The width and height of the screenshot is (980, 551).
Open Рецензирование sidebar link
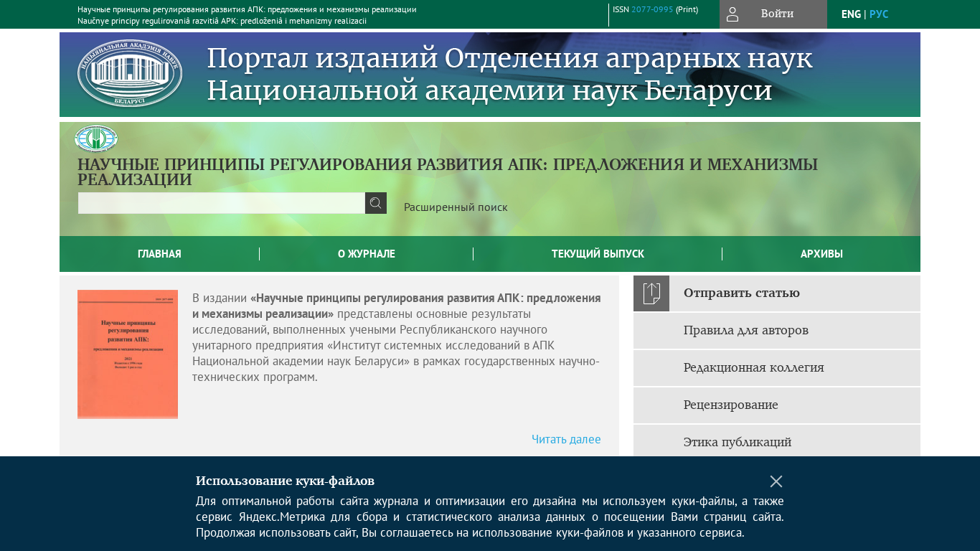point(731,405)
